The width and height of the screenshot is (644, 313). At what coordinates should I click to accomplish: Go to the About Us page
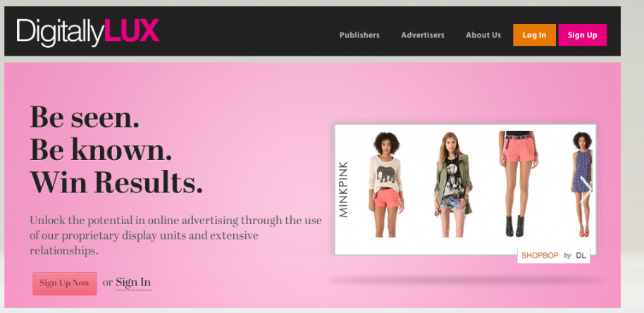(483, 35)
